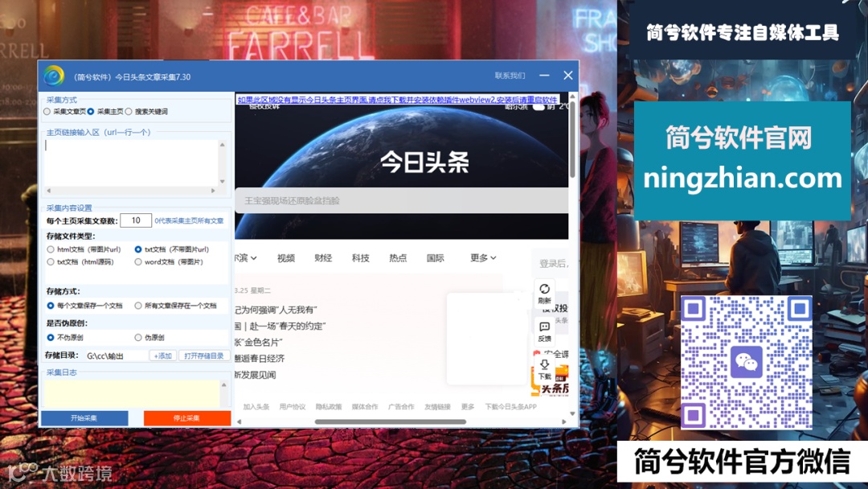
Task: Click the 媒体合作 footer link
Action: [x=365, y=406]
